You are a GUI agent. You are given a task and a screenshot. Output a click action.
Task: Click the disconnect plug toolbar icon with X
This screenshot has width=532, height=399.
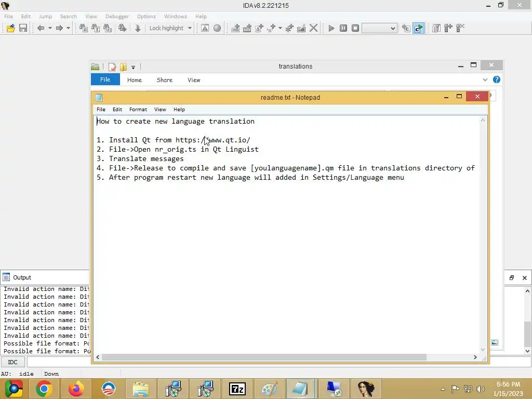(460, 28)
